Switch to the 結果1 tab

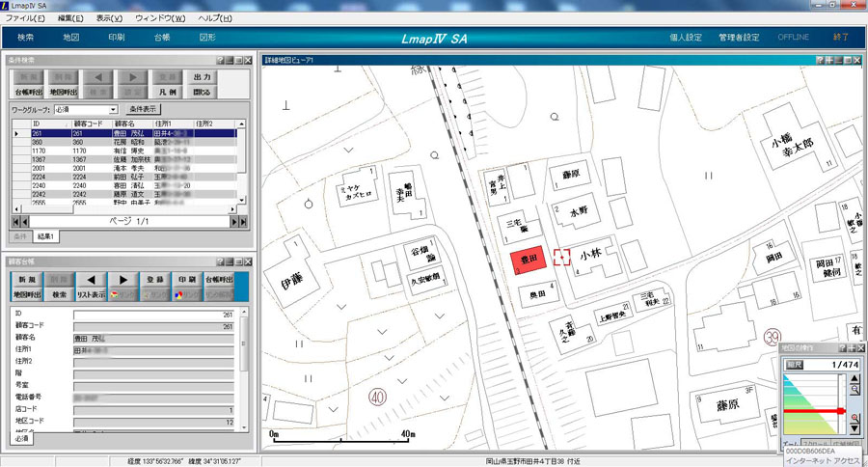[x=47, y=235]
